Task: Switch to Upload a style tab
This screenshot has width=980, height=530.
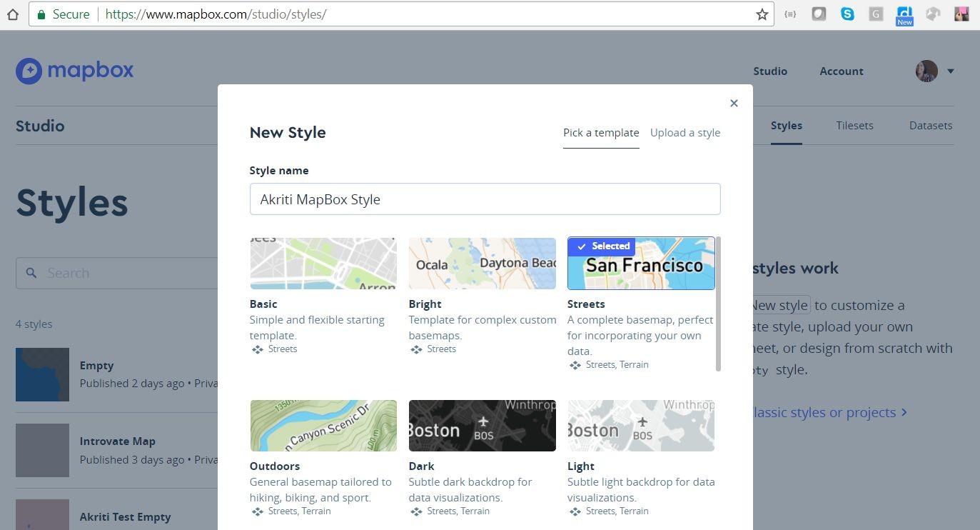Action: tap(685, 133)
